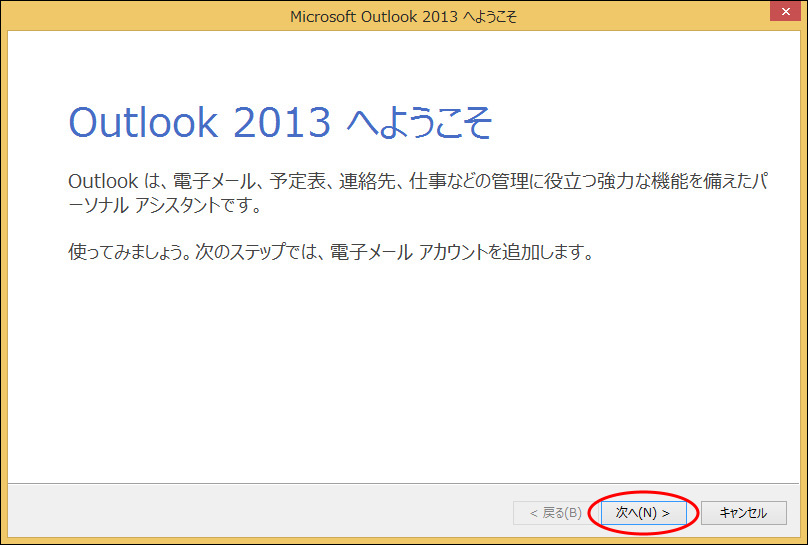Click the sentence starting '使ってみましょう'

coord(331,251)
